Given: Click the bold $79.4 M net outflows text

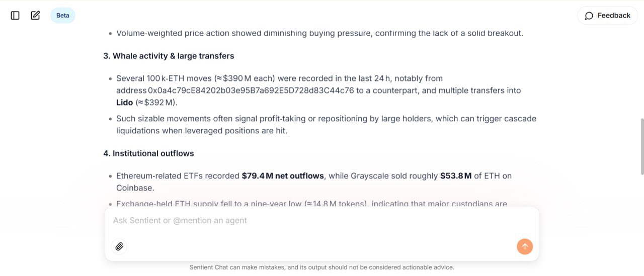Looking at the screenshot, I should click(x=282, y=176).
